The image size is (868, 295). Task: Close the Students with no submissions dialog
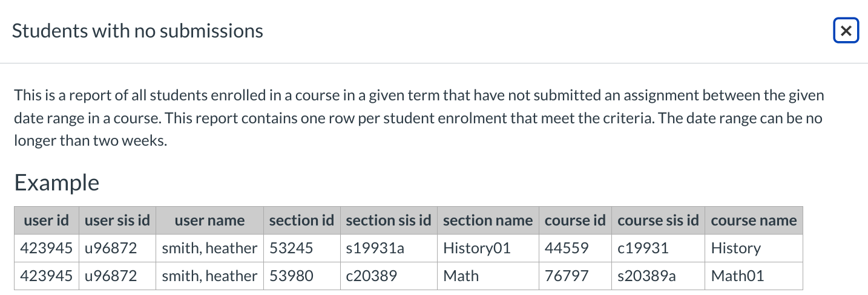(x=846, y=31)
